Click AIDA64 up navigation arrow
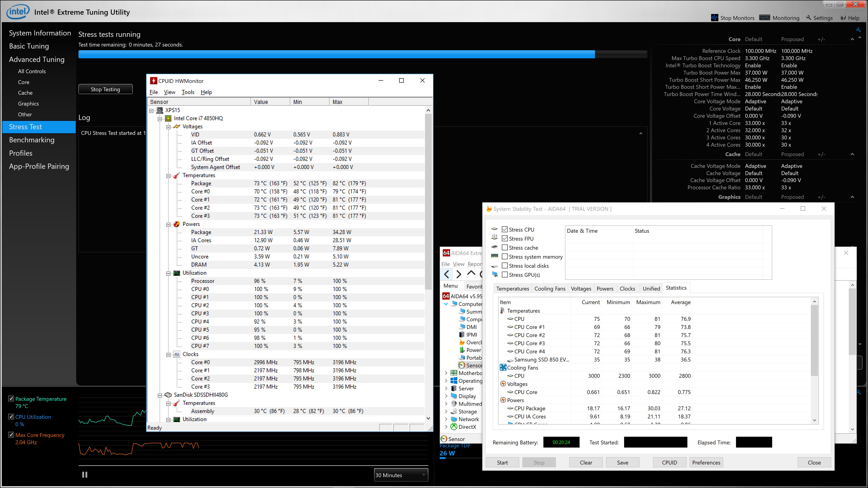868x488 pixels. click(471, 273)
